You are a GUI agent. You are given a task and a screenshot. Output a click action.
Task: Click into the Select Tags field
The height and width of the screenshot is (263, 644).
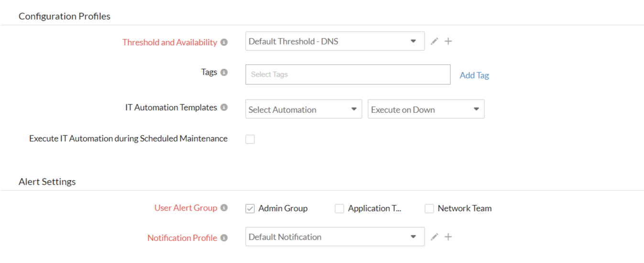(x=348, y=75)
